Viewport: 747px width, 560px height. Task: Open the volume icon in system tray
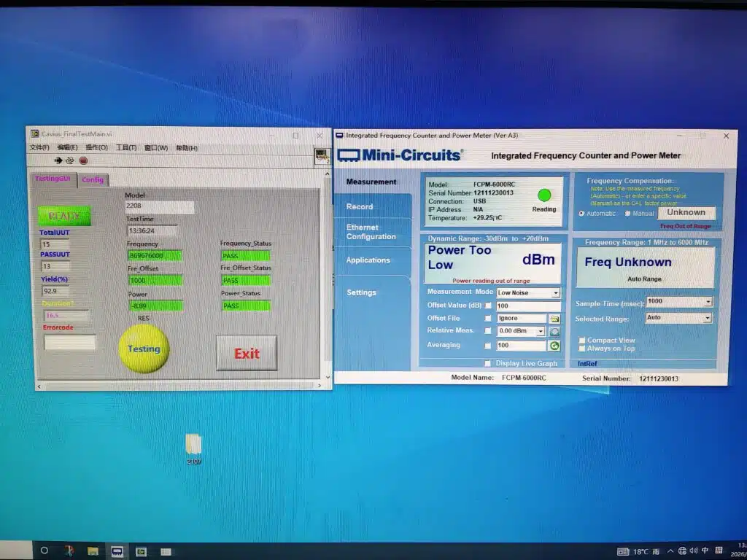[693, 551]
